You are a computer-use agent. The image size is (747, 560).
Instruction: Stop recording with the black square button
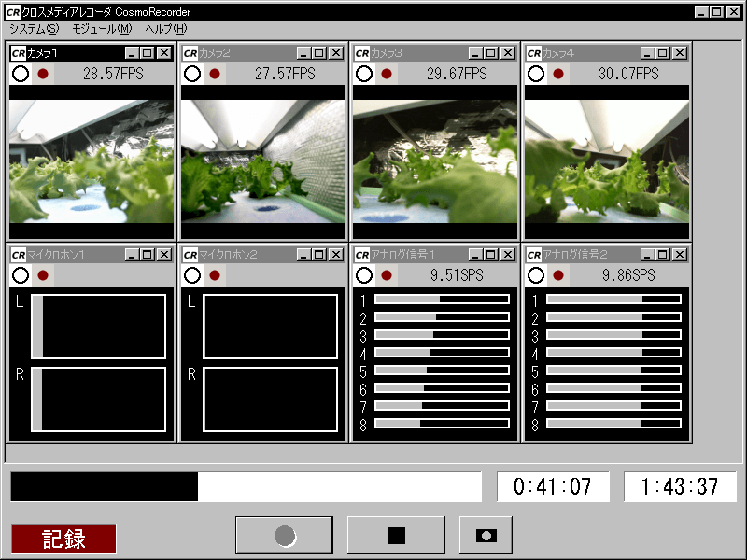[396, 535]
